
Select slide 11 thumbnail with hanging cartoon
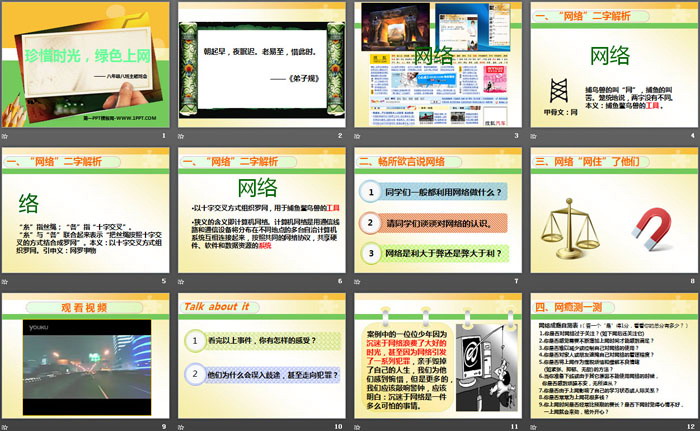coord(438,356)
